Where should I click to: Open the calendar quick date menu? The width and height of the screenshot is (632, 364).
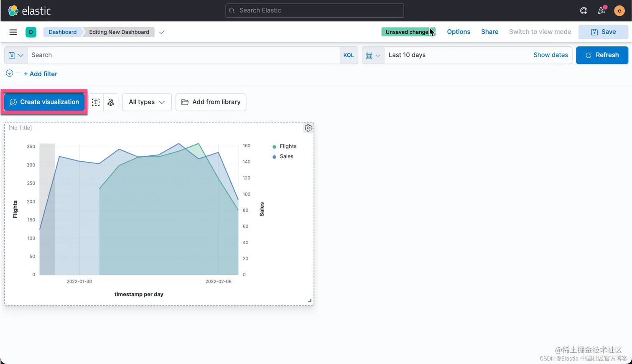point(373,55)
